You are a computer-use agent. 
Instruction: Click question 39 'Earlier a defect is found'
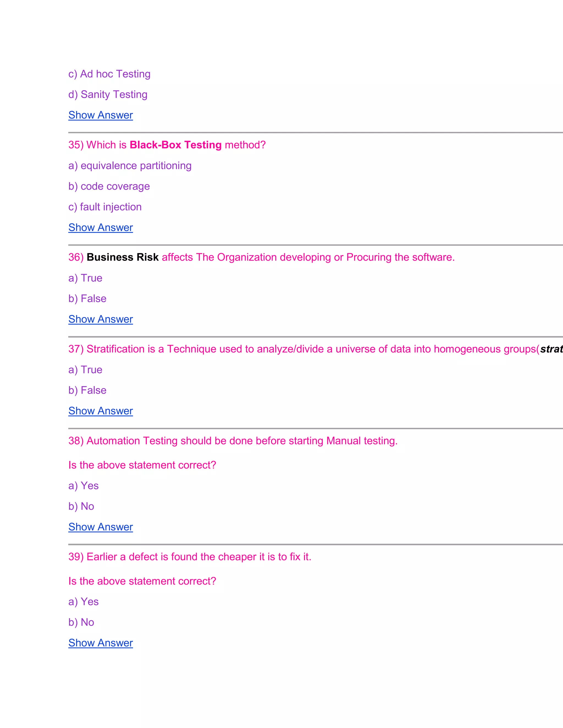pyautogui.click(x=190, y=557)
